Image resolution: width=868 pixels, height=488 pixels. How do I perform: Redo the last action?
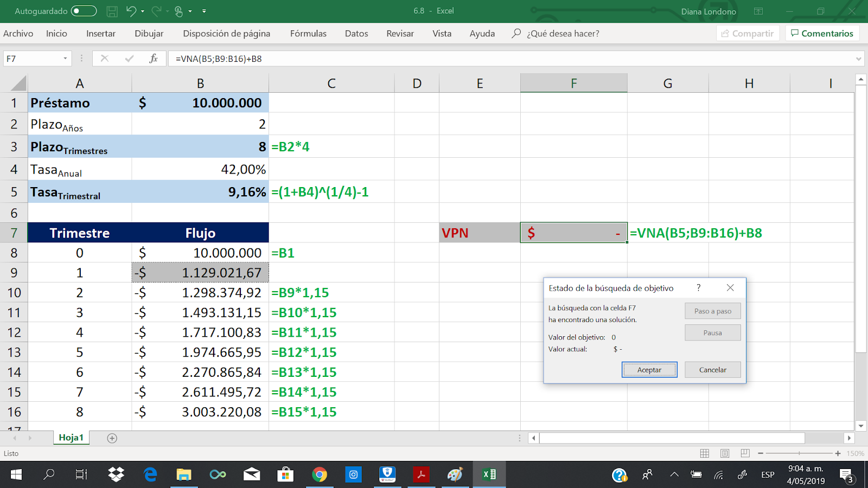point(156,11)
